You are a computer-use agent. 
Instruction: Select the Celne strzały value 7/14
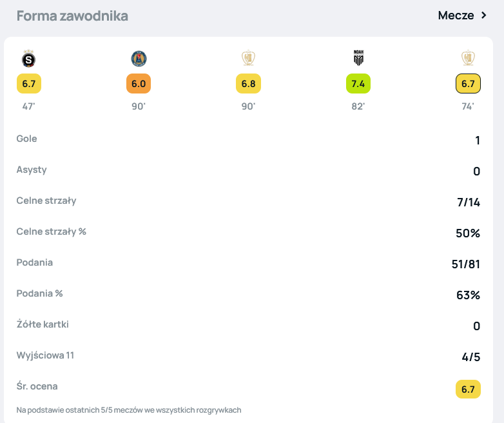click(469, 202)
